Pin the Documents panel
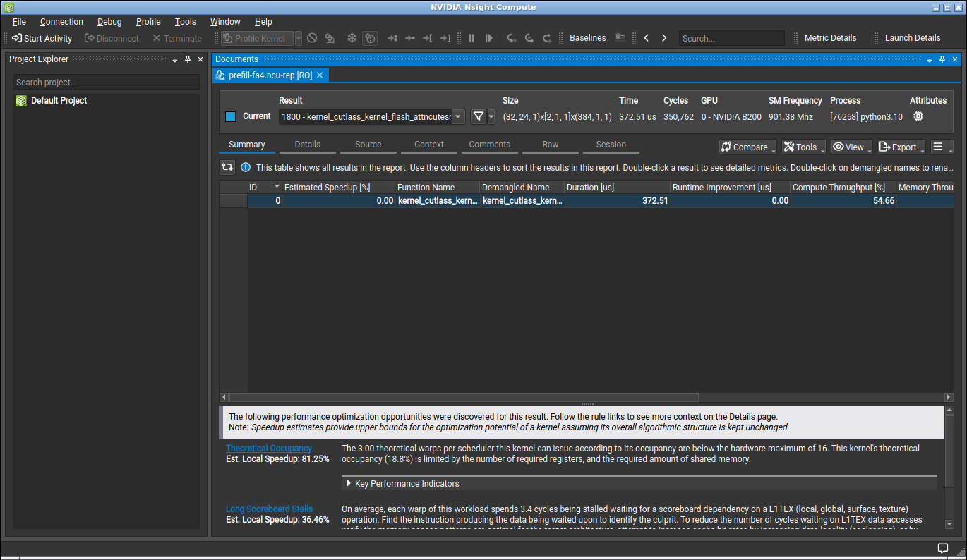The image size is (967, 560). coord(942,59)
